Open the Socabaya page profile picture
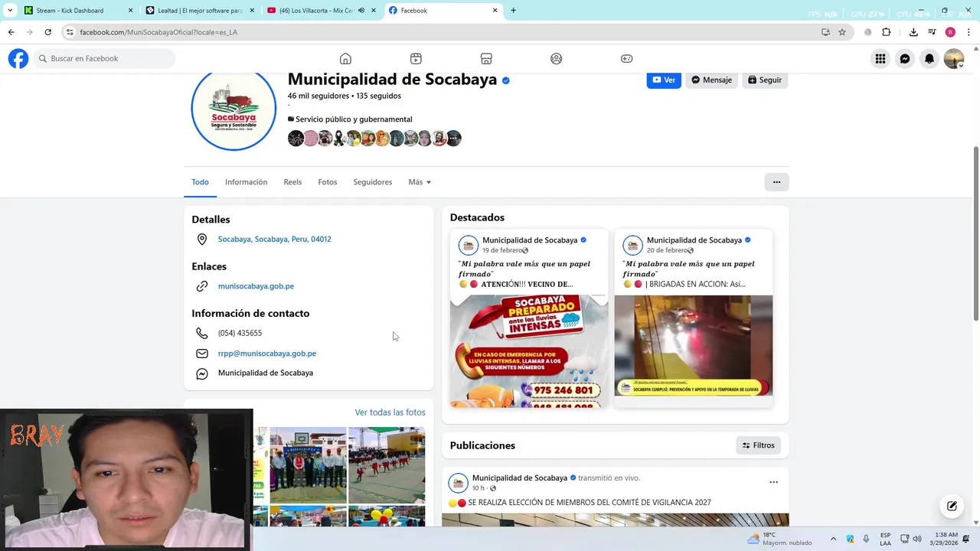This screenshot has width=980, height=551. [234, 109]
